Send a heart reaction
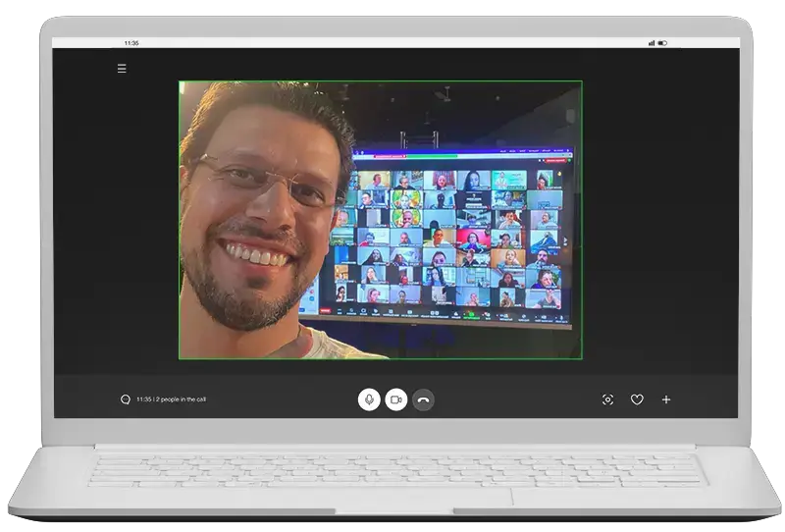 [x=637, y=399]
